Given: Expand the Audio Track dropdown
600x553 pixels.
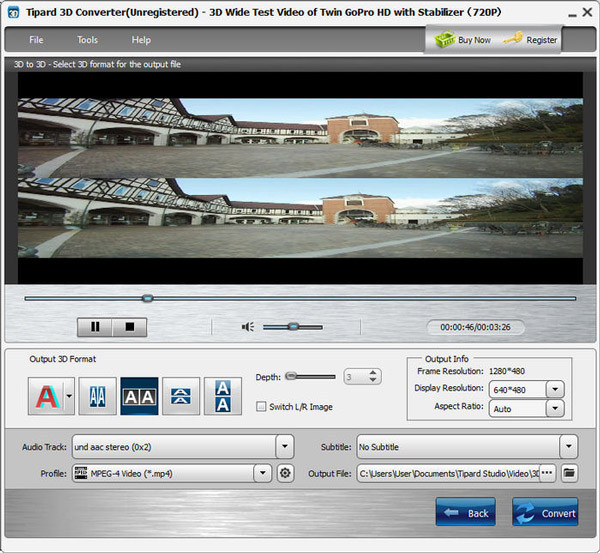Looking at the screenshot, I should pos(285,446).
